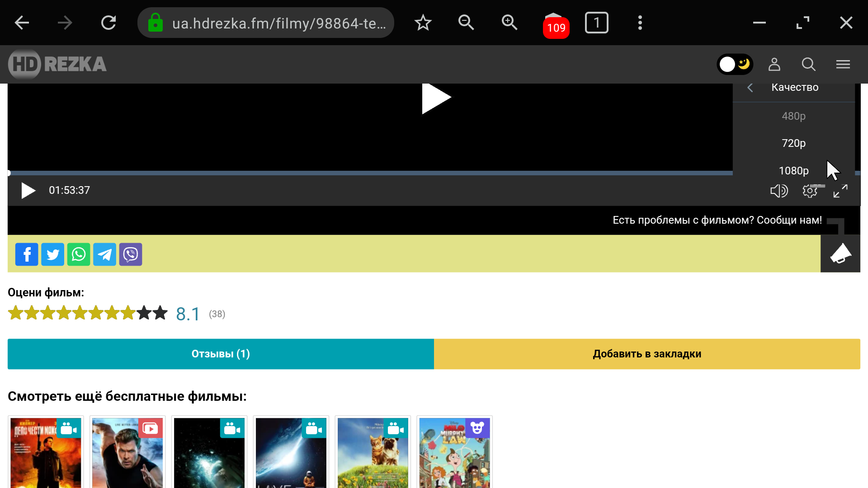The height and width of the screenshot is (488, 868).
Task: Click Добавить в закладки button
Action: (647, 354)
